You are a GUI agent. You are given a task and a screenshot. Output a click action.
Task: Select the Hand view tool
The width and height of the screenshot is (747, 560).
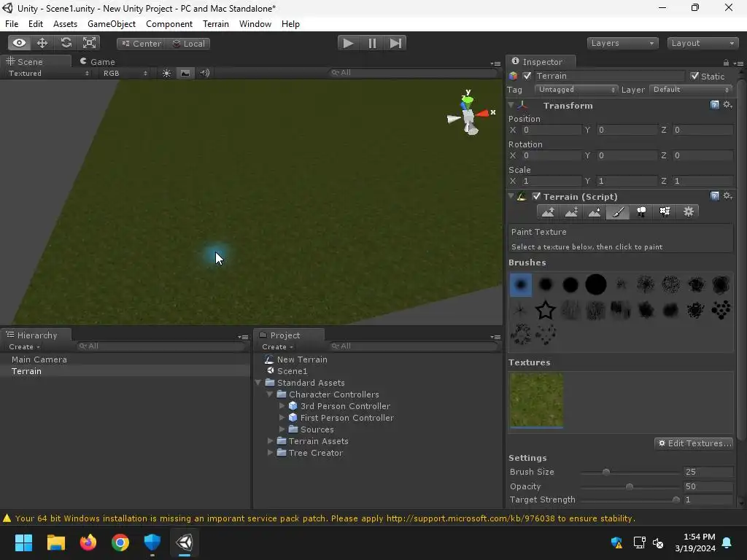point(19,43)
